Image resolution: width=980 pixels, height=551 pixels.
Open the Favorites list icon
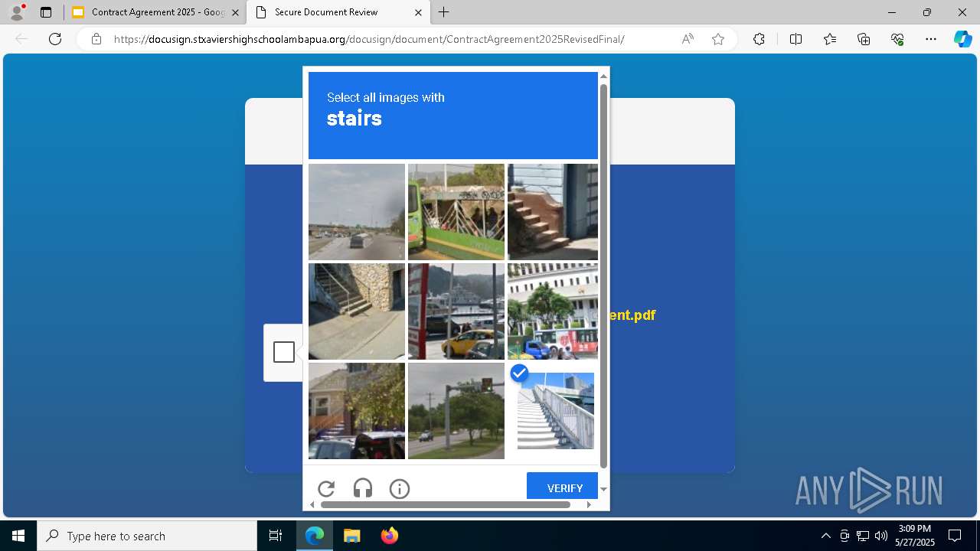pos(830,39)
